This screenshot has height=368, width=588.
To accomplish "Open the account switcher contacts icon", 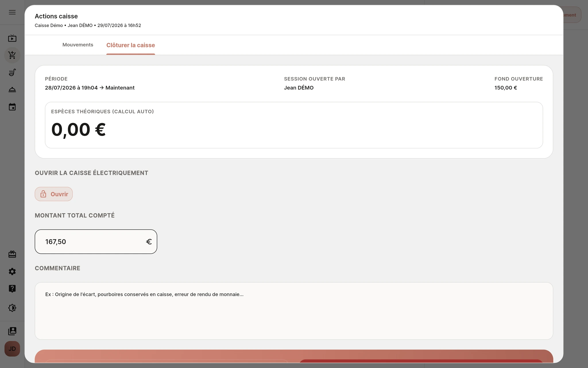I will pos(12,331).
